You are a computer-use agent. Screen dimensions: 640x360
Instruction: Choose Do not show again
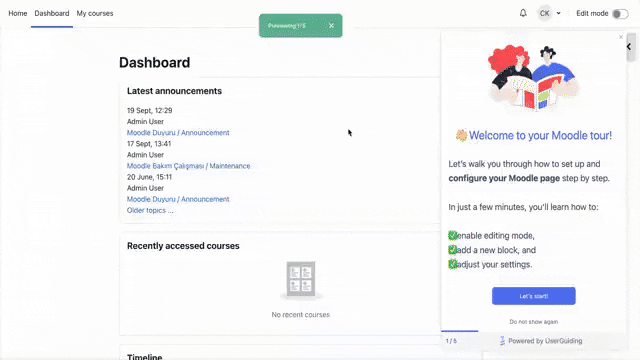[533, 322]
